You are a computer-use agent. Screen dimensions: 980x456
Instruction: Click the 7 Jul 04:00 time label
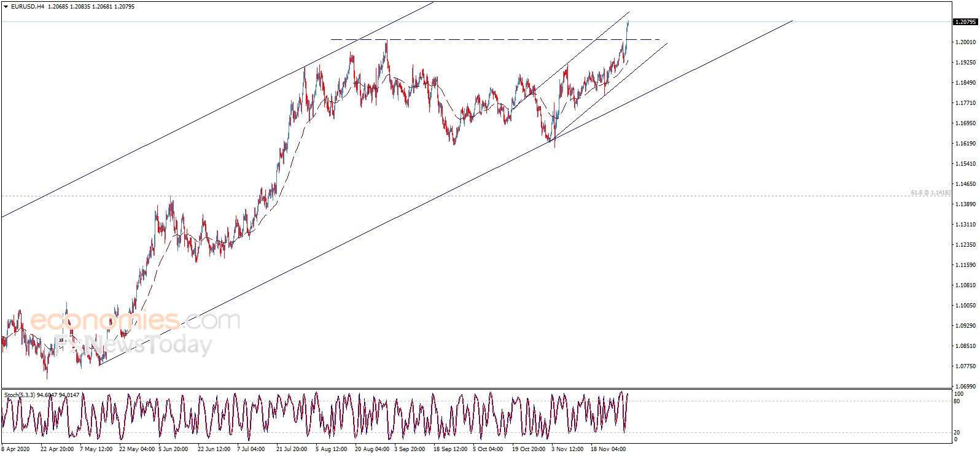(251, 449)
